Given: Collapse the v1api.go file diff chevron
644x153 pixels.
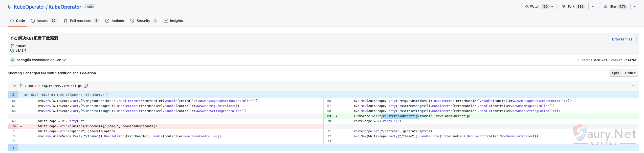Looking at the screenshot, I should pyautogui.click(x=15, y=86).
